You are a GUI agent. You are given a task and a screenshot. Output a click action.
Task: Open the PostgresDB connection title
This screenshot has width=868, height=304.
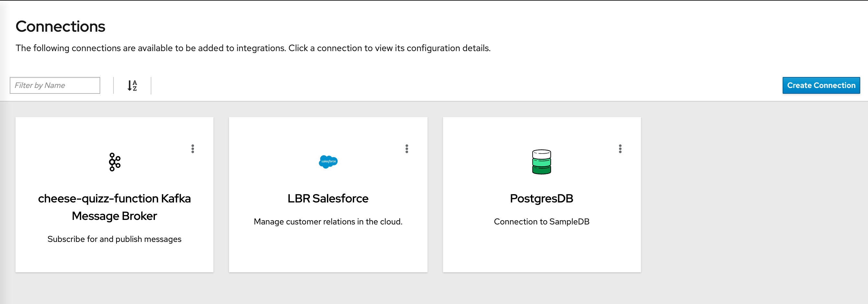click(x=541, y=199)
